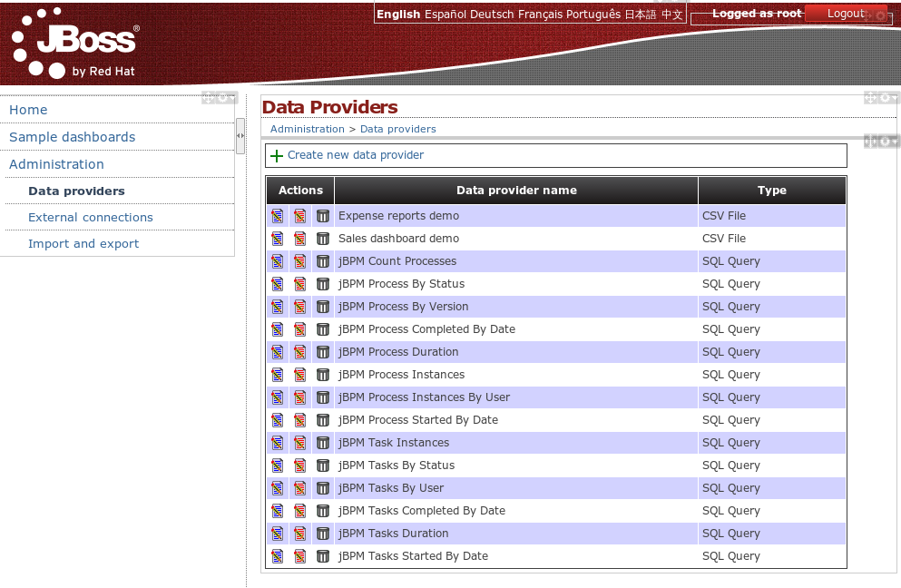Open the Sample dashboards menu item
Screen dimensions: 901x588
click(x=72, y=137)
